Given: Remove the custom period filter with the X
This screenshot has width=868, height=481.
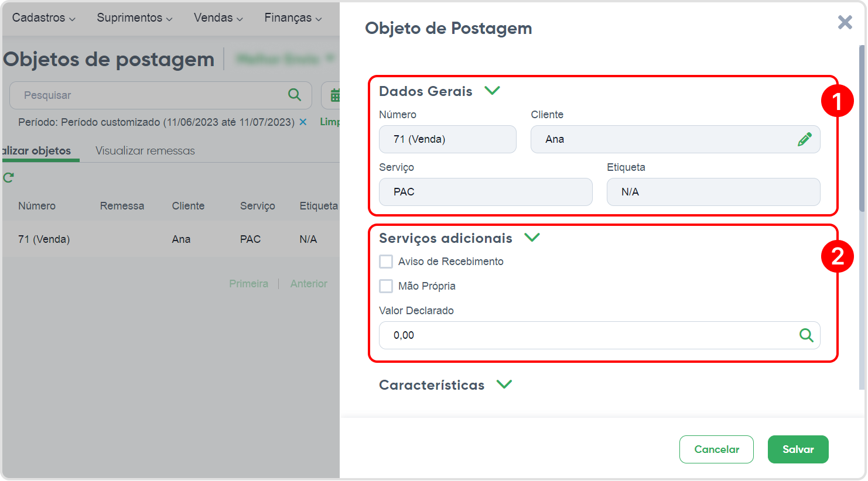Looking at the screenshot, I should pos(303,122).
